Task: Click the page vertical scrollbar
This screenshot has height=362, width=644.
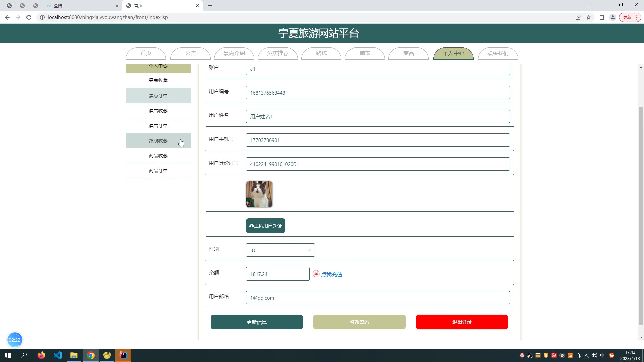Action: coord(641,215)
